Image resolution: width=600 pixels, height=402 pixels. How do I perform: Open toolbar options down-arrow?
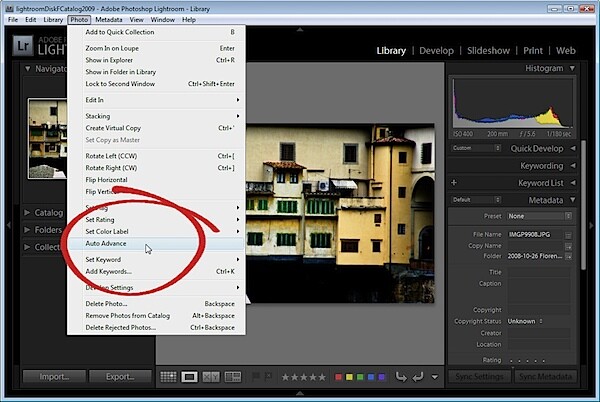[435, 377]
